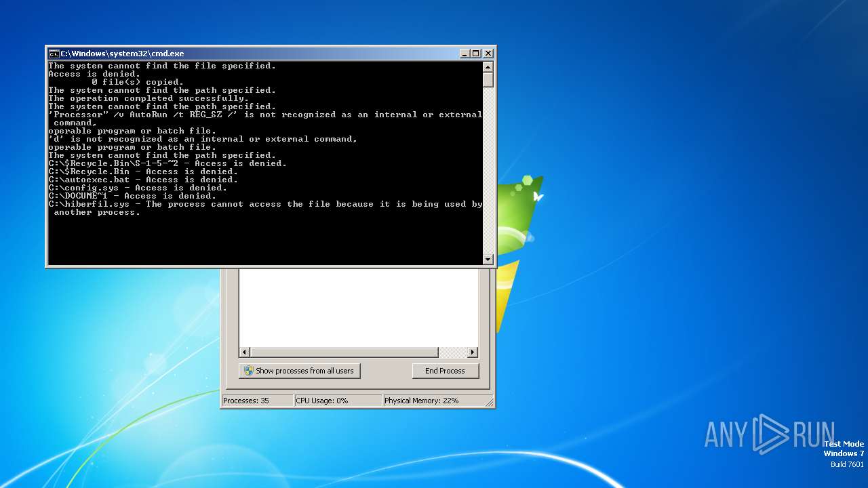Screen dimensions: 868x488
Task: Click 'Physical Memory: 22%' status text
Action: click(421, 401)
